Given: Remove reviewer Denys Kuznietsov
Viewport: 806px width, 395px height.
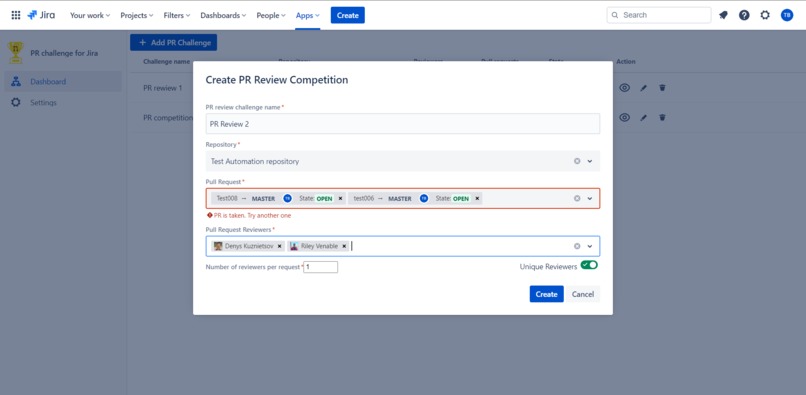Looking at the screenshot, I should pos(279,246).
